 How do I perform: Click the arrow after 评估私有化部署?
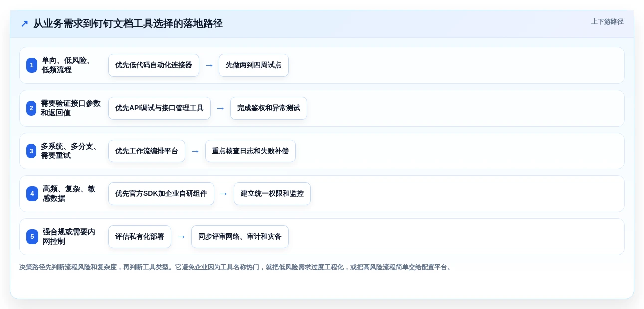(x=181, y=237)
